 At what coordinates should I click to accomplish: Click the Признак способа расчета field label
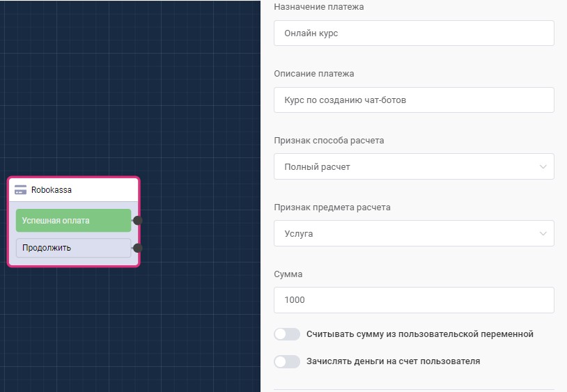[329, 141]
